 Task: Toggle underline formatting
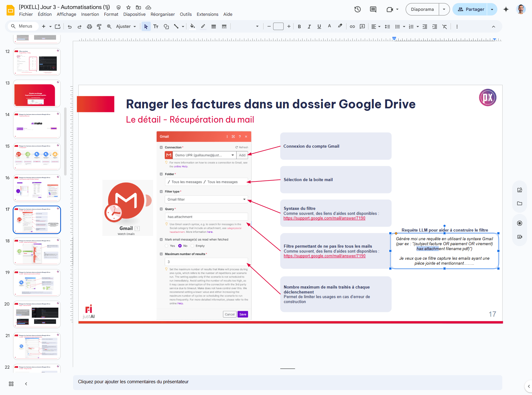pos(319,27)
